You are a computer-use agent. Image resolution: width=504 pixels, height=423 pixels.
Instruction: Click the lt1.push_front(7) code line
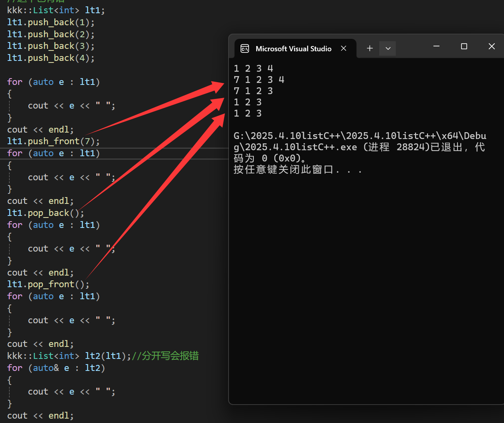tap(53, 141)
